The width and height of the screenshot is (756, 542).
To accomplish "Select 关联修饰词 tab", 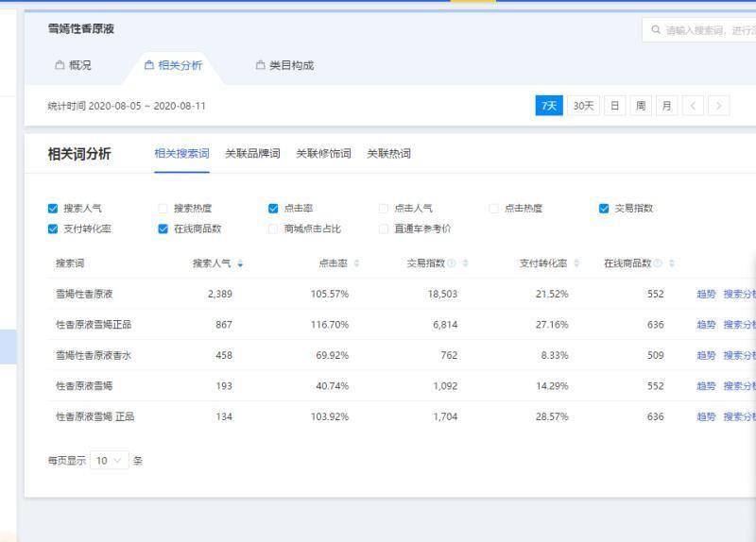I will [x=323, y=154].
